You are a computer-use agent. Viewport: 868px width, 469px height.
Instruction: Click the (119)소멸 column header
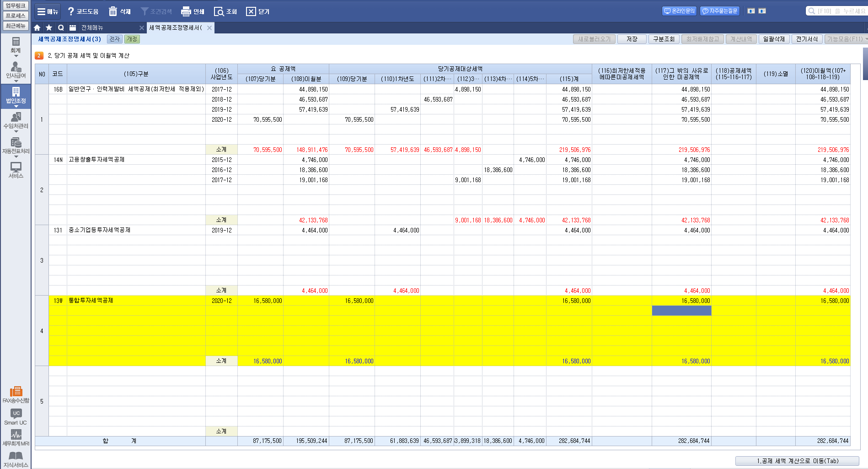click(776, 74)
